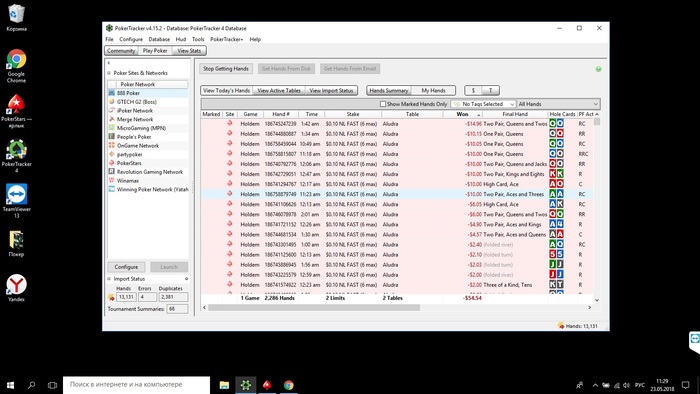
Task: Click the horizontal scrollbar of hands table
Action: [x=314, y=307]
